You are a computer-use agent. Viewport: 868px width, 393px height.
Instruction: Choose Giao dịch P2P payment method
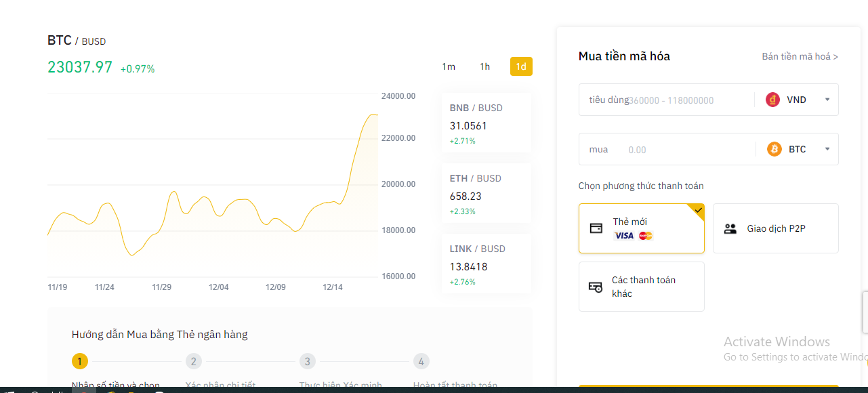click(x=776, y=229)
